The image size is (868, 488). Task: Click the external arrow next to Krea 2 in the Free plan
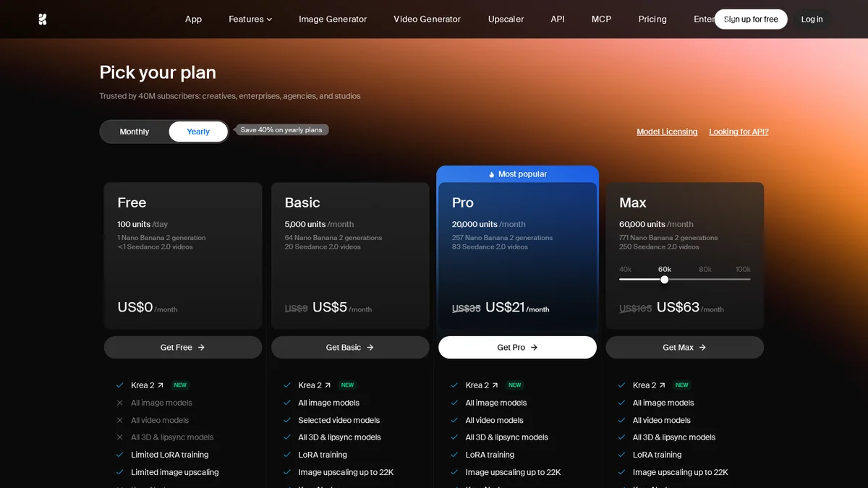(x=161, y=385)
